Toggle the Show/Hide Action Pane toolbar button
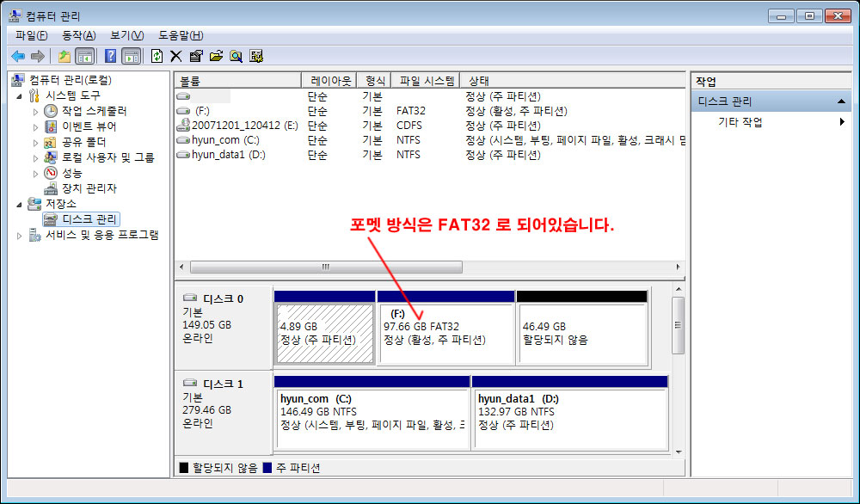Viewport: 860px width, 504px height. pos(131,56)
